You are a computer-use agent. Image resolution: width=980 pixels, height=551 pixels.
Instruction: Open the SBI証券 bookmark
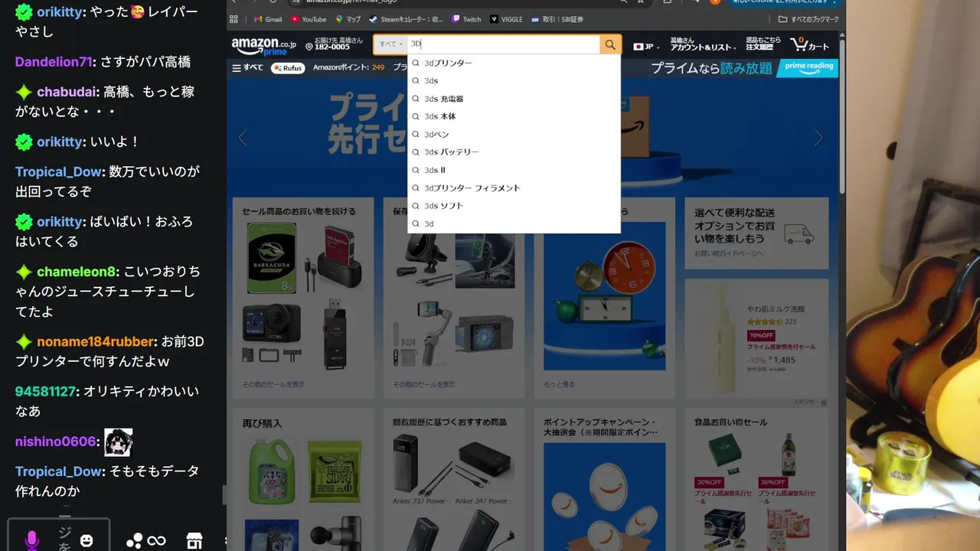pos(557,19)
